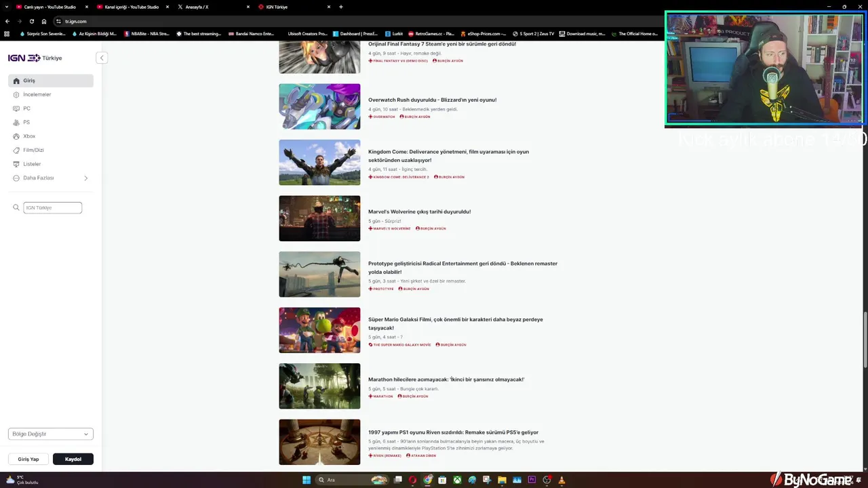The width and height of the screenshot is (868, 488).
Task: Open the Kingdom Come: Deliverance yönetmeni article
Action: tap(448, 156)
